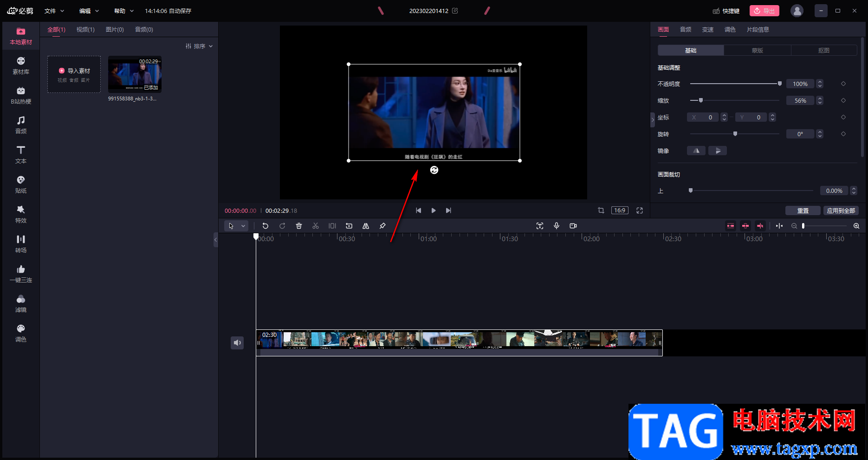Toggle the second pink timeline linking icon

point(745,226)
